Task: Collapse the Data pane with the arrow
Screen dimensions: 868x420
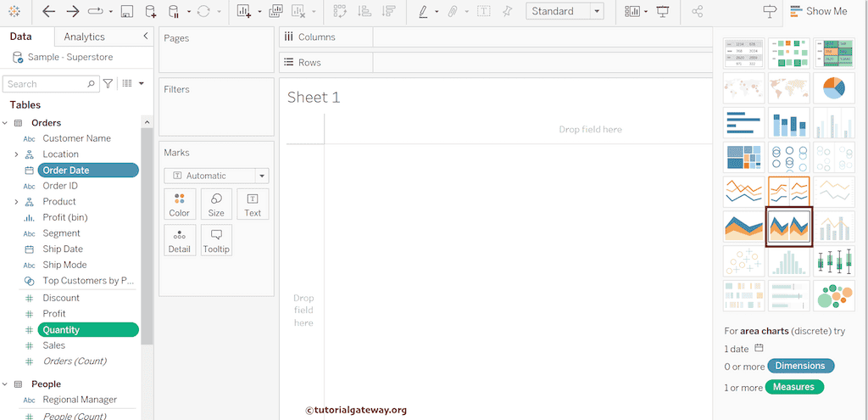Action: (x=145, y=36)
